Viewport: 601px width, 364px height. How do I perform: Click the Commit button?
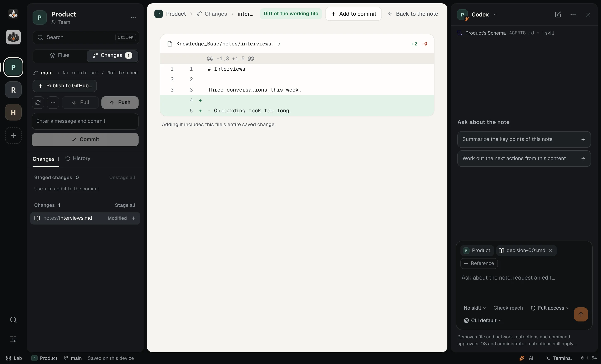tap(85, 140)
